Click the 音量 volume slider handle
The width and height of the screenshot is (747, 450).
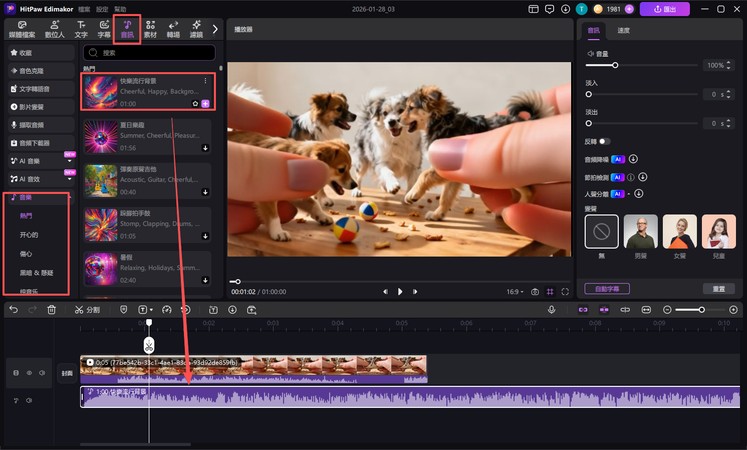[615, 65]
